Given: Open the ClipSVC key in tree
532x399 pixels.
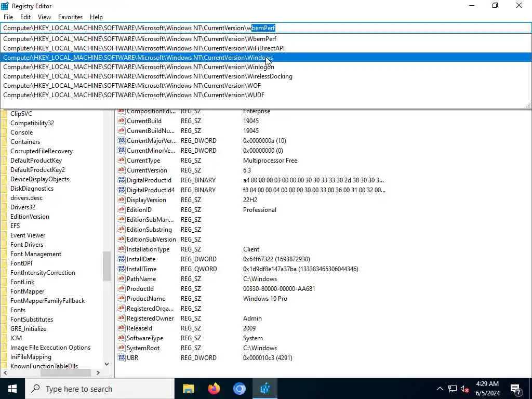Looking at the screenshot, I should coord(21,114).
